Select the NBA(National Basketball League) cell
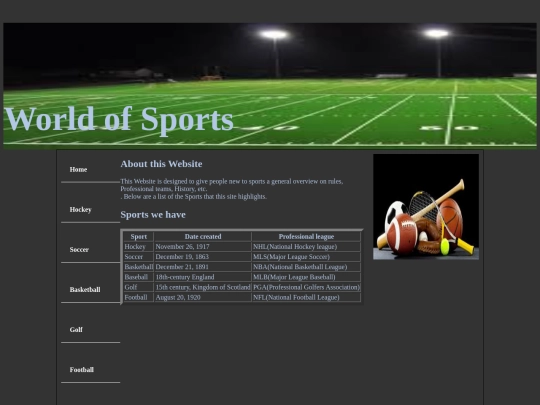This screenshot has height=405, width=540. [306, 267]
